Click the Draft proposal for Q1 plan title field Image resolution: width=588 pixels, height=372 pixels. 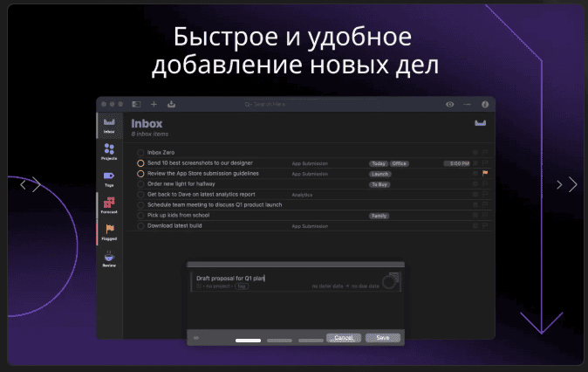[230, 279]
